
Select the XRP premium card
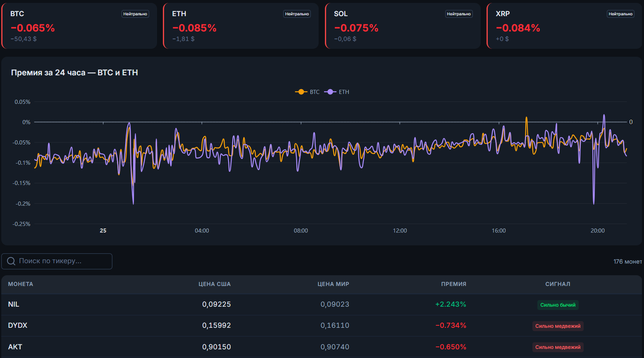click(x=564, y=26)
